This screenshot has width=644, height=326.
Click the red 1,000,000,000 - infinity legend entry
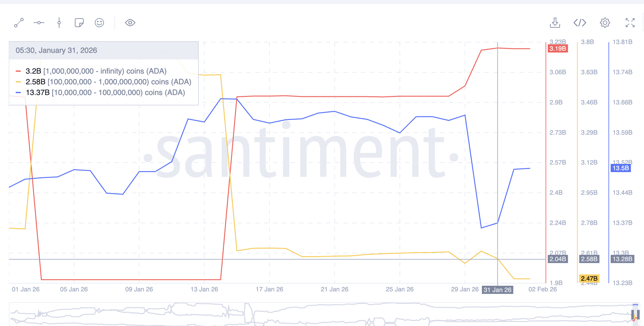(x=96, y=71)
